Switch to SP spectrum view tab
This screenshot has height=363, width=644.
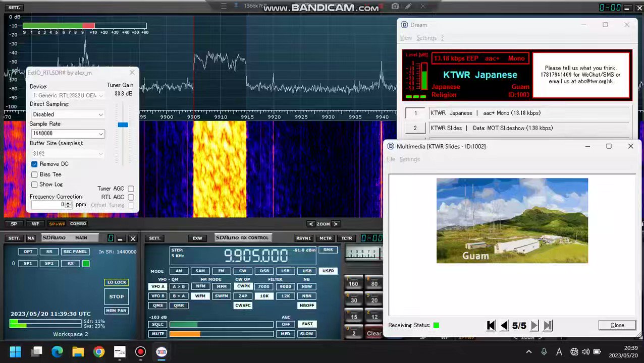pos(14,224)
